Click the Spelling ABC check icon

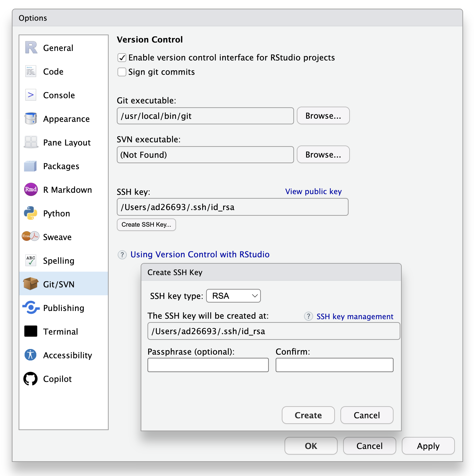[x=30, y=261]
